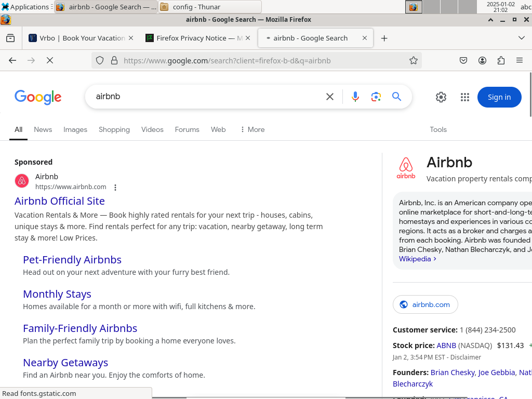532x399 pixels.
Task: Open the tracking protection shield icon
Action: (100, 60)
